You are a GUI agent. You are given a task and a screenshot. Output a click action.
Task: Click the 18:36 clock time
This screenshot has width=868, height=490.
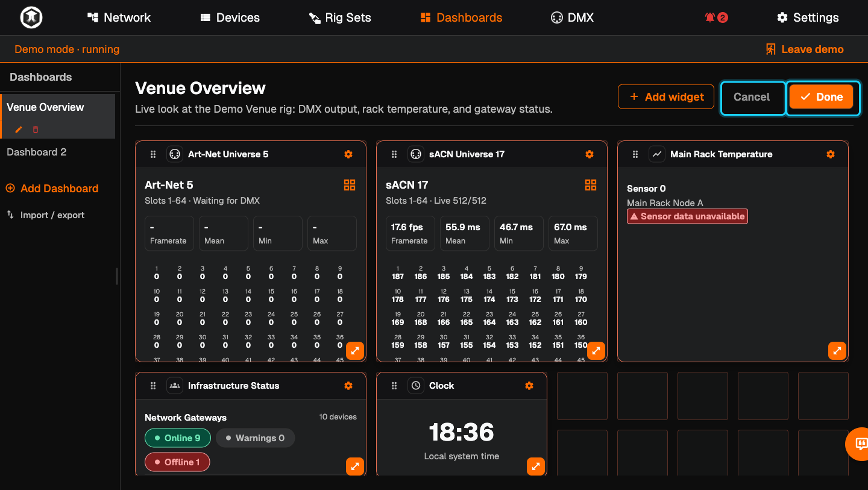(462, 432)
